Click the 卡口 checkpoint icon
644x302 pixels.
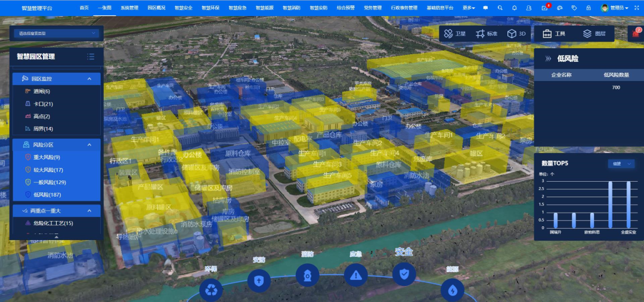coord(28,104)
